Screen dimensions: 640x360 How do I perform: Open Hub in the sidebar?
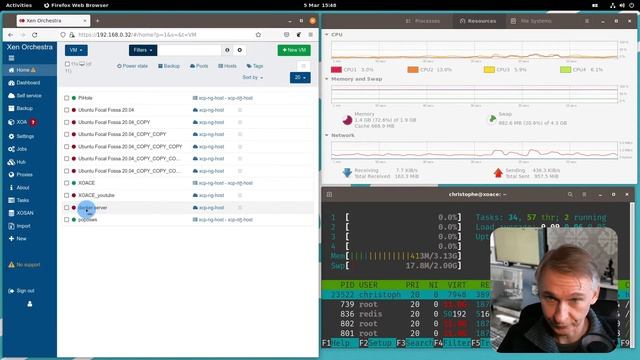(17, 162)
